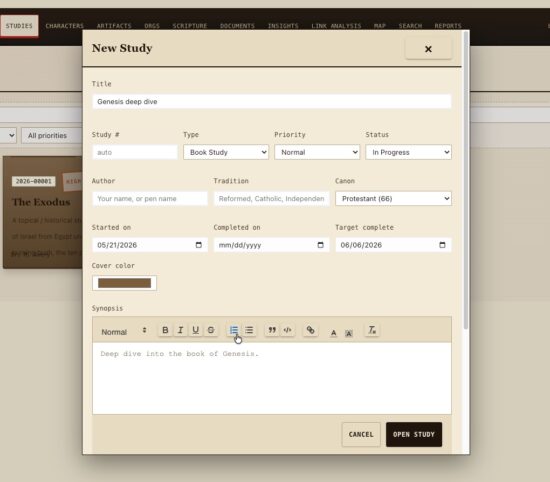Insert a bulleted list
The image size is (550, 482).
pos(249,330)
